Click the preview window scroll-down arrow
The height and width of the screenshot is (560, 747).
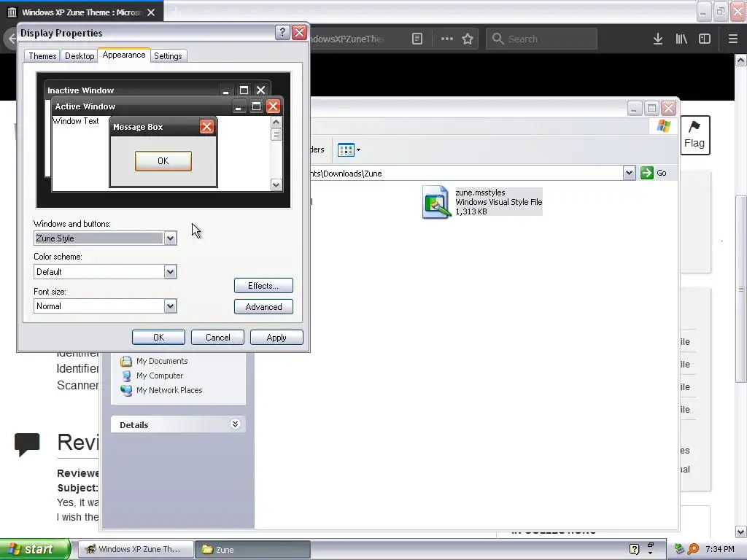(276, 184)
